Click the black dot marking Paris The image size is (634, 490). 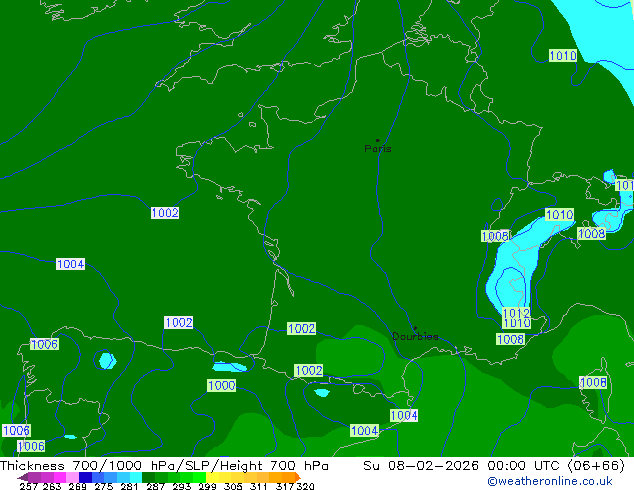378,140
